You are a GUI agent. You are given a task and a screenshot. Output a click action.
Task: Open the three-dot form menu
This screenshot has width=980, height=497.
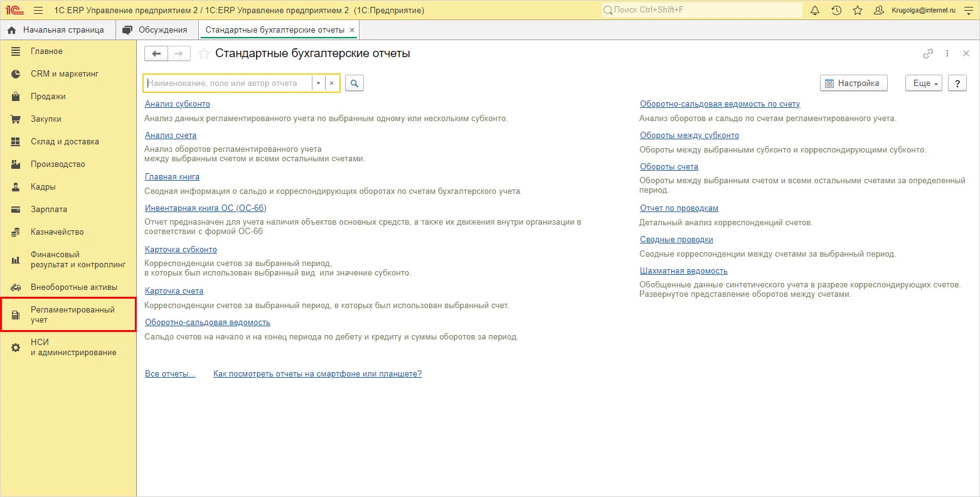point(947,54)
